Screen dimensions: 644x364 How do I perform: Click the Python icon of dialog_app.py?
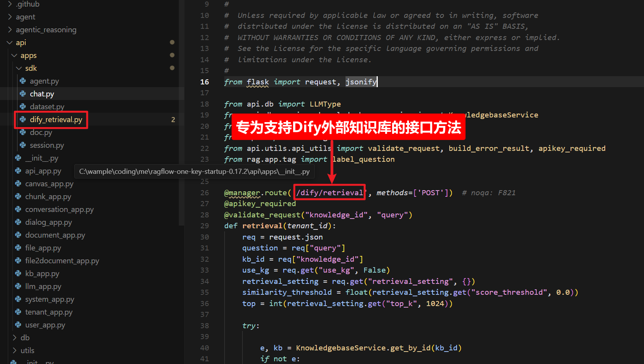[x=18, y=222]
